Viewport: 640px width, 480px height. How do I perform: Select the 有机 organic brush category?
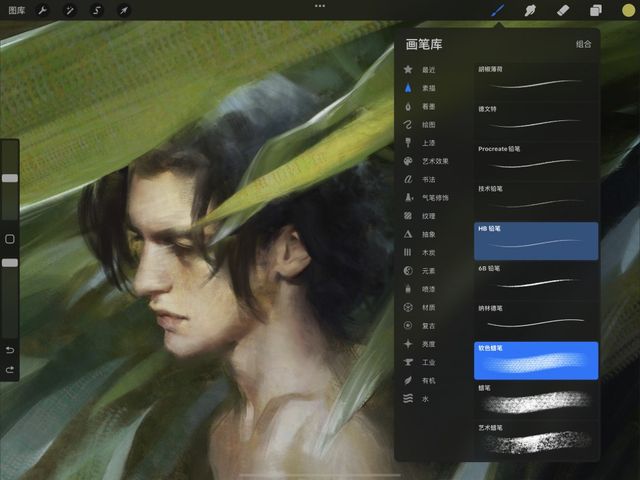pos(420,380)
